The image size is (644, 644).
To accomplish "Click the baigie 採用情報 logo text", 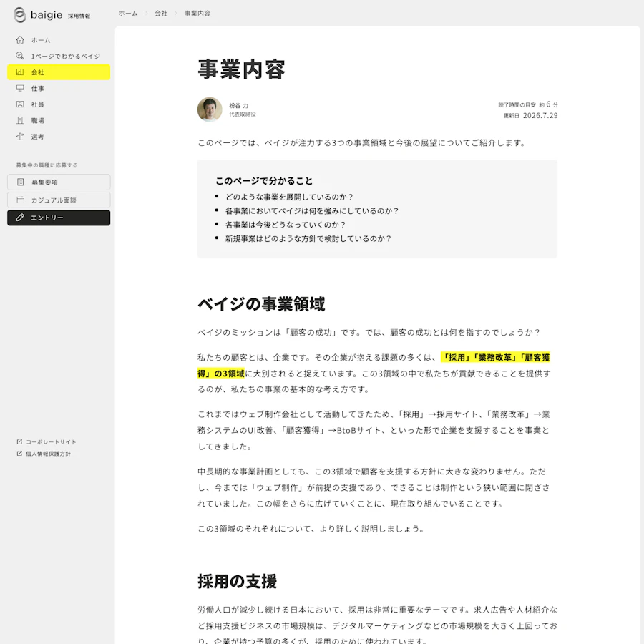I will [x=60, y=15].
